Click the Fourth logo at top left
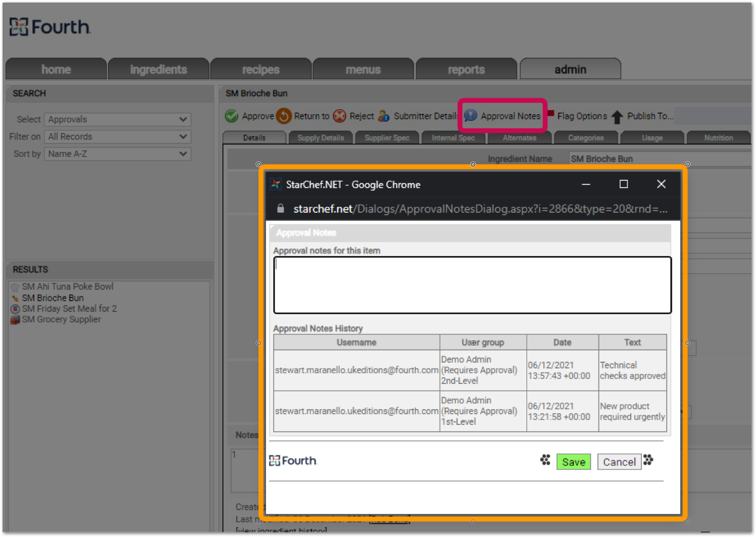 50,27
